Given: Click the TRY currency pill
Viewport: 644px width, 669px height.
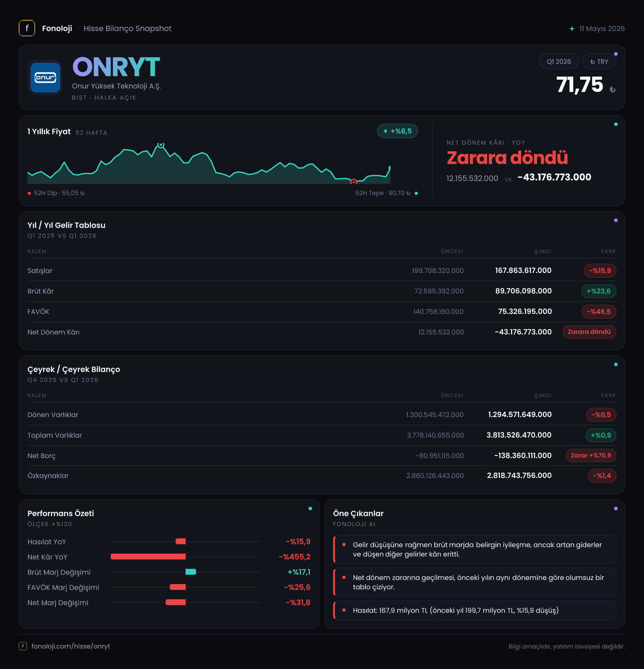Looking at the screenshot, I should click(x=599, y=62).
